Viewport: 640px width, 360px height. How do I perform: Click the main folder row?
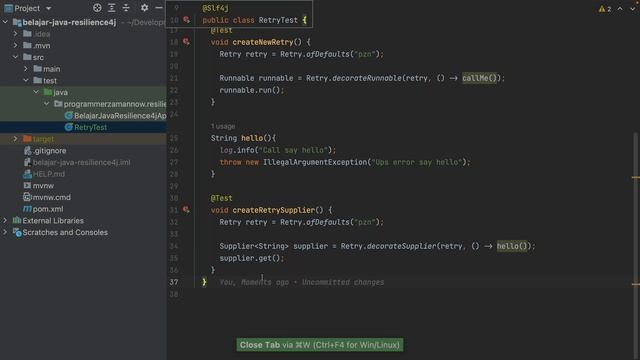coord(83,69)
